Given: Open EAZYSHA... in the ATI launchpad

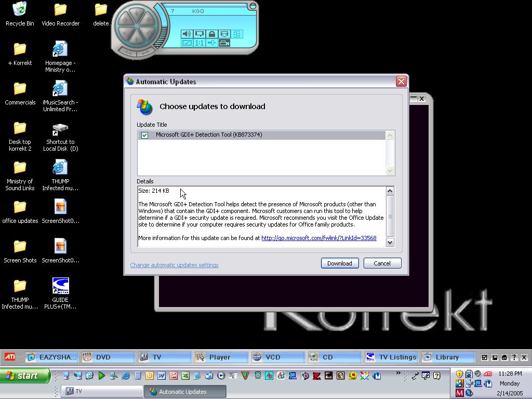Looking at the screenshot, I should coord(52,357).
